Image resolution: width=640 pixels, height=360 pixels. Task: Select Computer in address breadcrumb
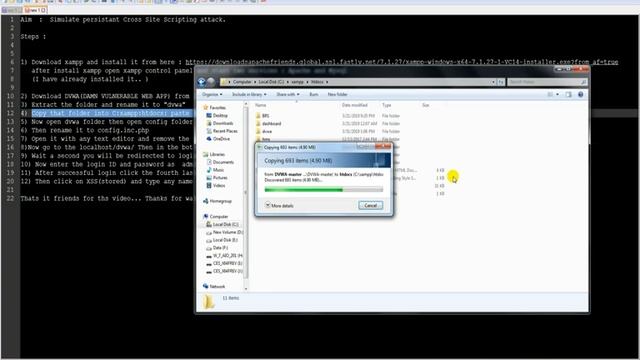pos(242,82)
